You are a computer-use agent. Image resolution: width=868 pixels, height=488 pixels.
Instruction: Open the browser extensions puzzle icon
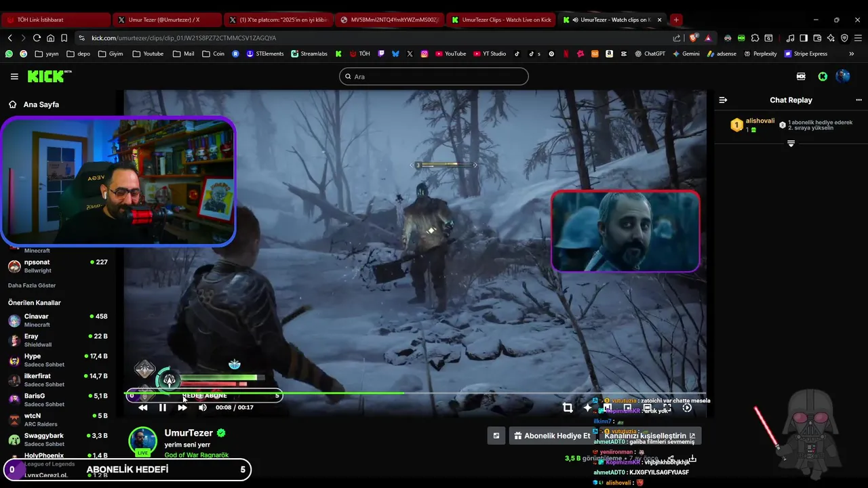click(x=755, y=38)
